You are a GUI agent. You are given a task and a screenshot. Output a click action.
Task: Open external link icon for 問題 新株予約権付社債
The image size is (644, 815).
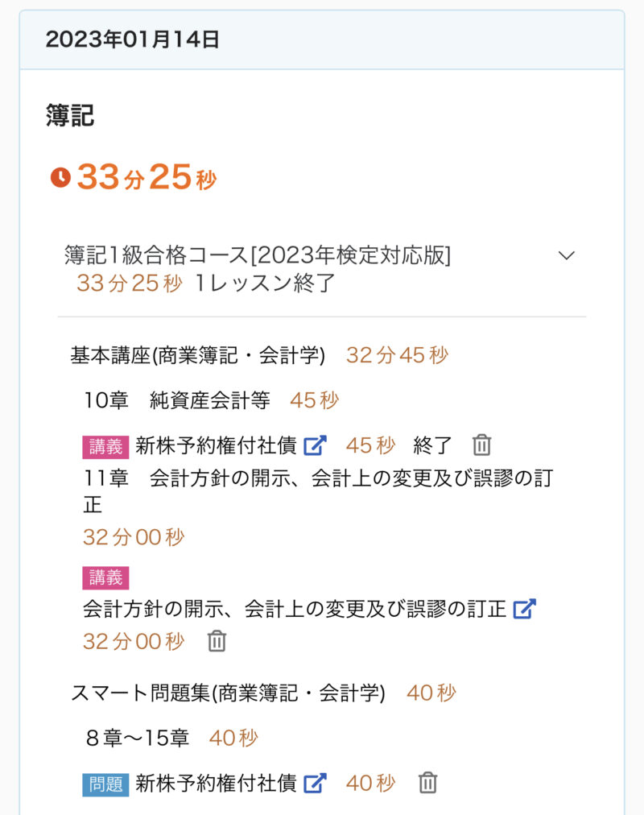316,782
